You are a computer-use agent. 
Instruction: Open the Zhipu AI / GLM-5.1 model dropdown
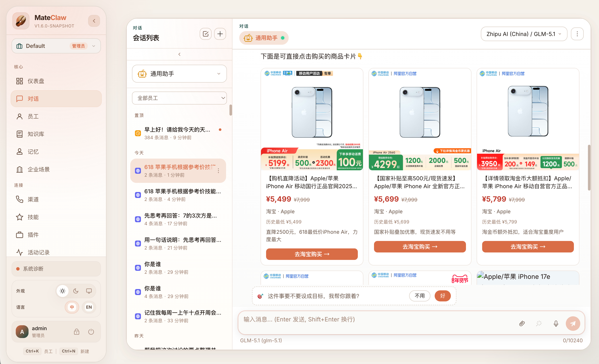524,34
